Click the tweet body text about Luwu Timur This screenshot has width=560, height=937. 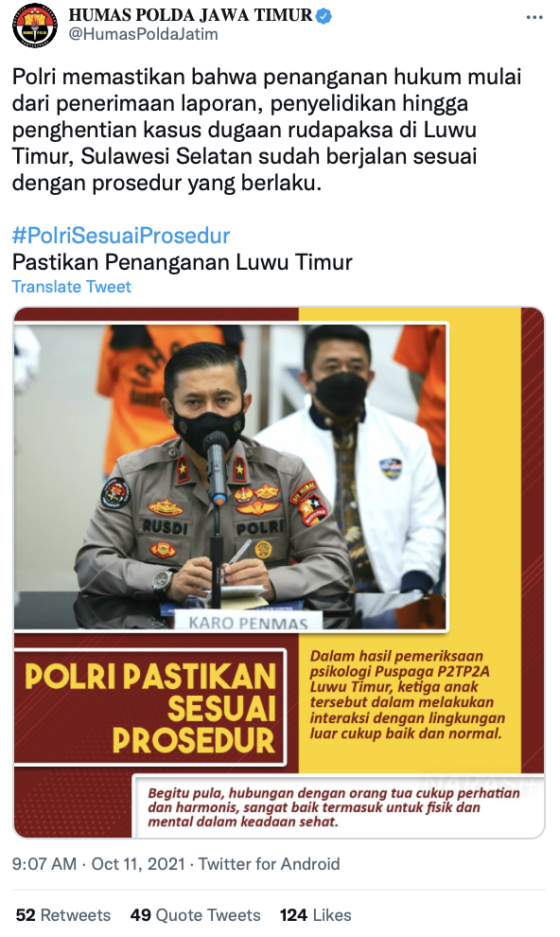pyautogui.click(x=267, y=130)
